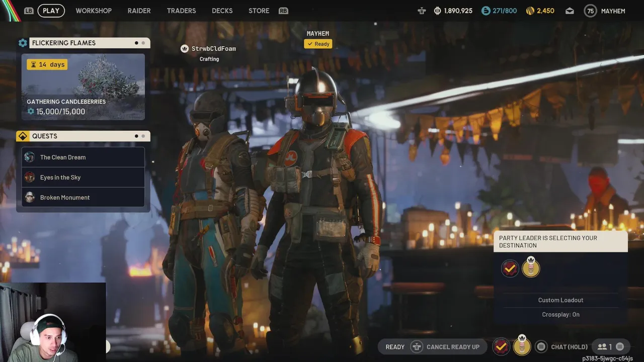Click the READY label in bottom bar
Viewport: 644px width, 362px height.
[x=395, y=347]
